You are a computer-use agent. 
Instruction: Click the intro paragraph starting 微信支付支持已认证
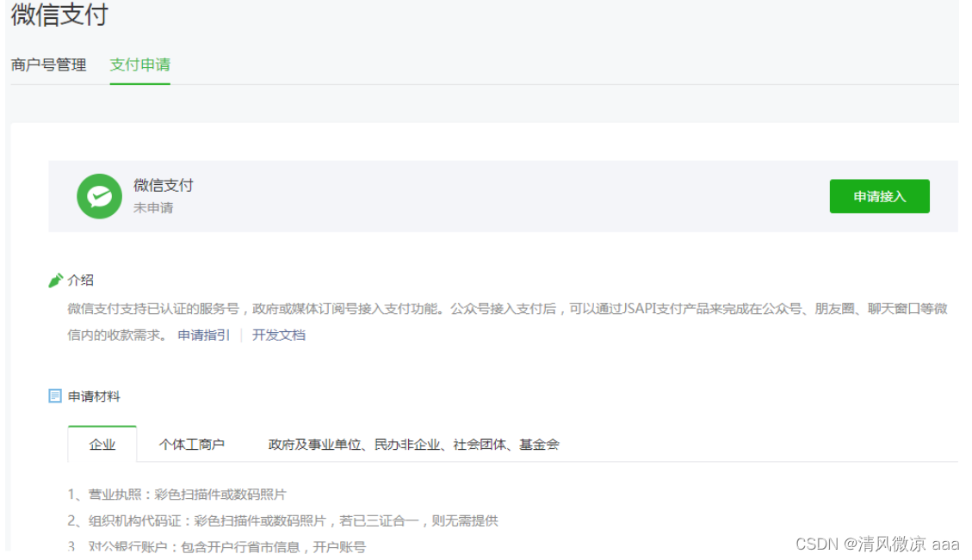pos(507,322)
